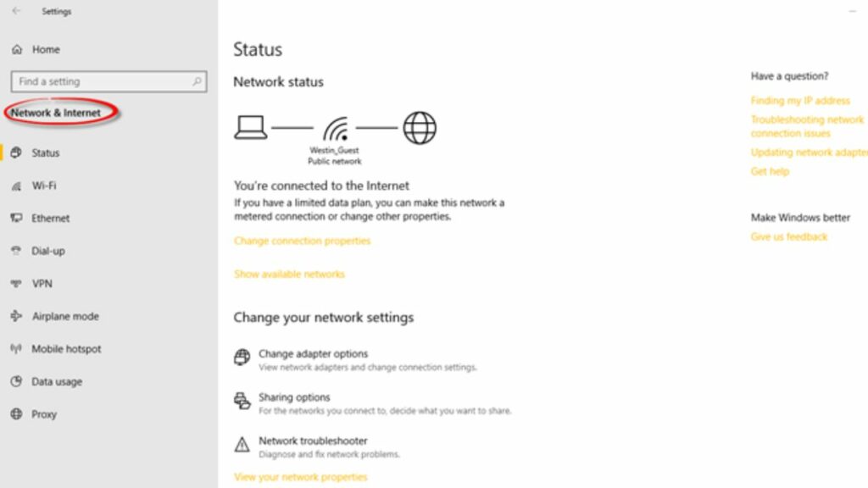The height and width of the screenshot is (488, 868).
Task: Click the Status globe icon
Action: [x=18, y=152]
